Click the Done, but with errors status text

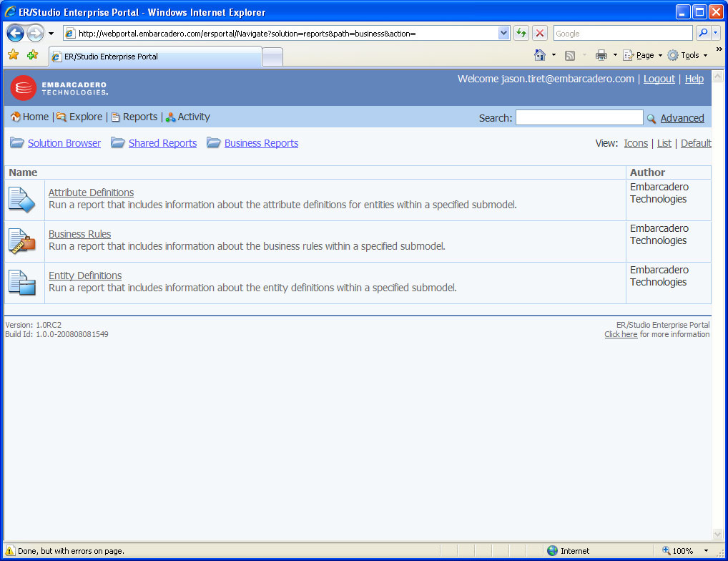coord(71,551)
